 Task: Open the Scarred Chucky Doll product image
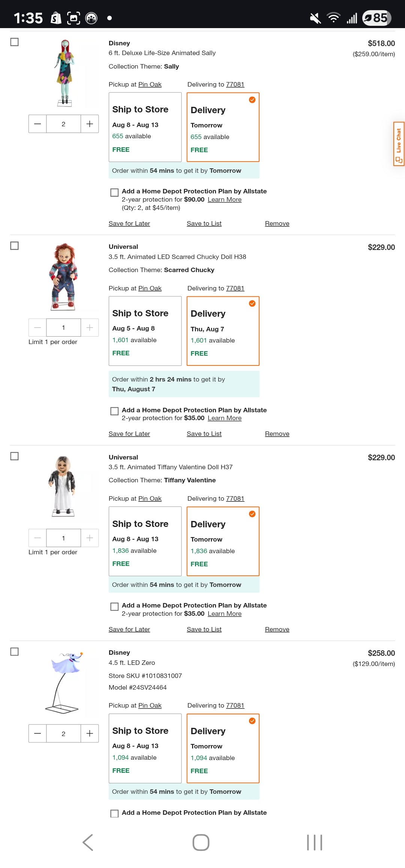(63, 277)
